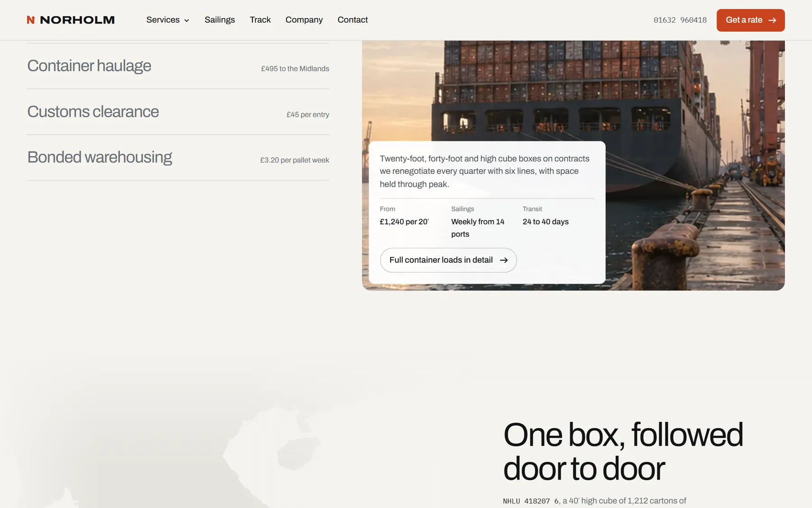Click the £1,240 per 20' value
Image resolution: width=812 pixels, height=508 pixels.
pos(404,222)
